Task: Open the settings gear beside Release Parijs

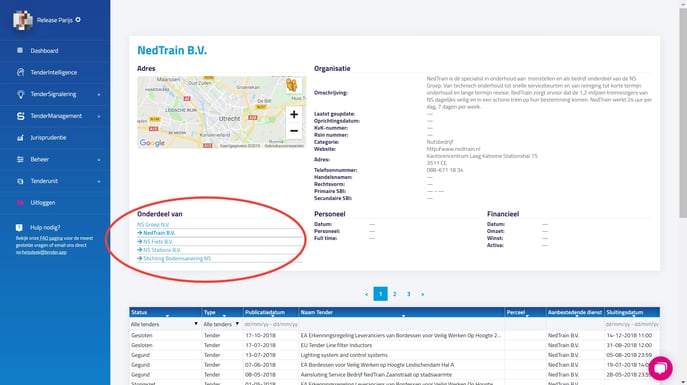Action: [x=78, y=20]
